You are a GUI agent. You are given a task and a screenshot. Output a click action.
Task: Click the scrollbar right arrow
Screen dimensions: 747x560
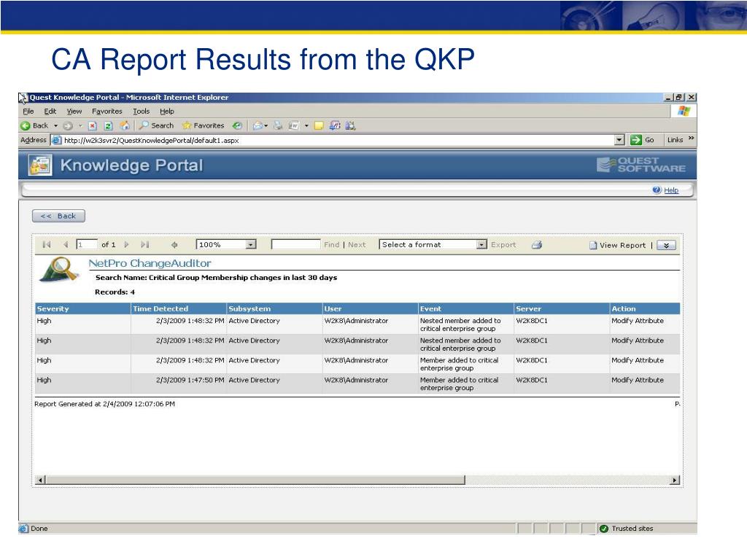(x=675, y=480)
